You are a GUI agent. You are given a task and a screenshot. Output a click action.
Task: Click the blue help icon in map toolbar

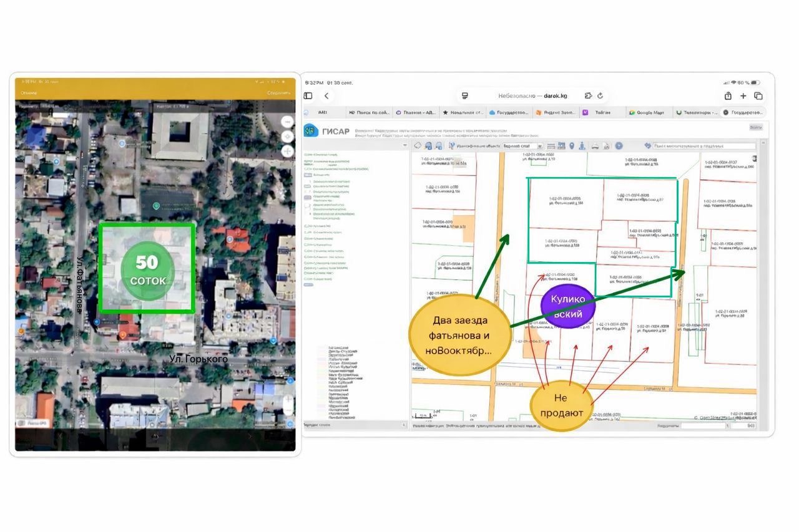(x=619, y=146)
